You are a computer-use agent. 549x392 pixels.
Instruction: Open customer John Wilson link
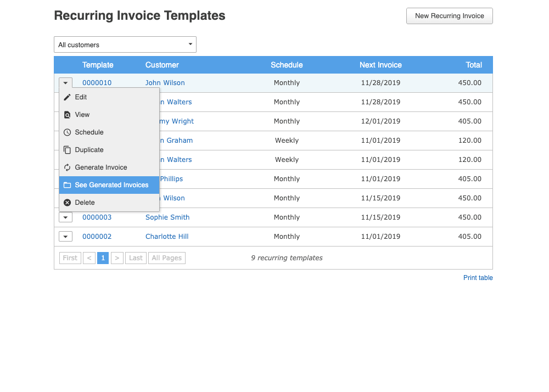[165, 83]
